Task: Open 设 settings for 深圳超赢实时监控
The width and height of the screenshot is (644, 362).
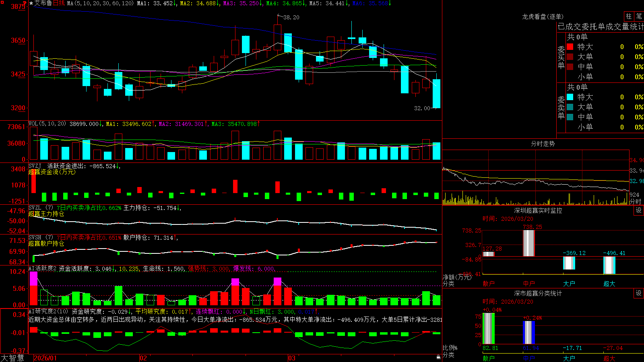Action: [639, 210]
